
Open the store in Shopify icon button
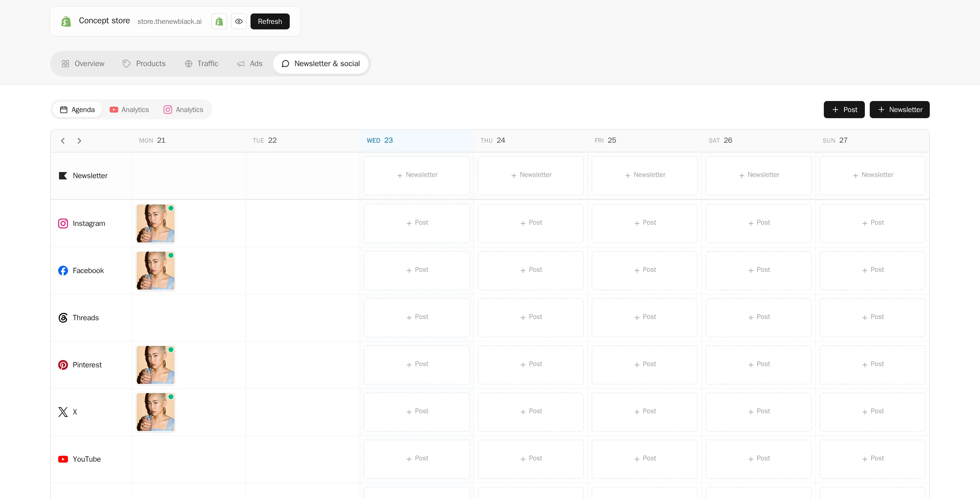point(219,21)
